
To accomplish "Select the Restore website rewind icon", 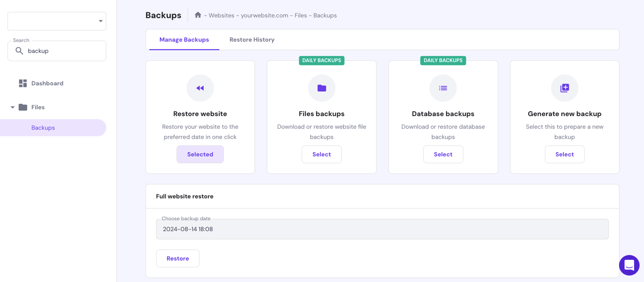I will pos(200,88).
